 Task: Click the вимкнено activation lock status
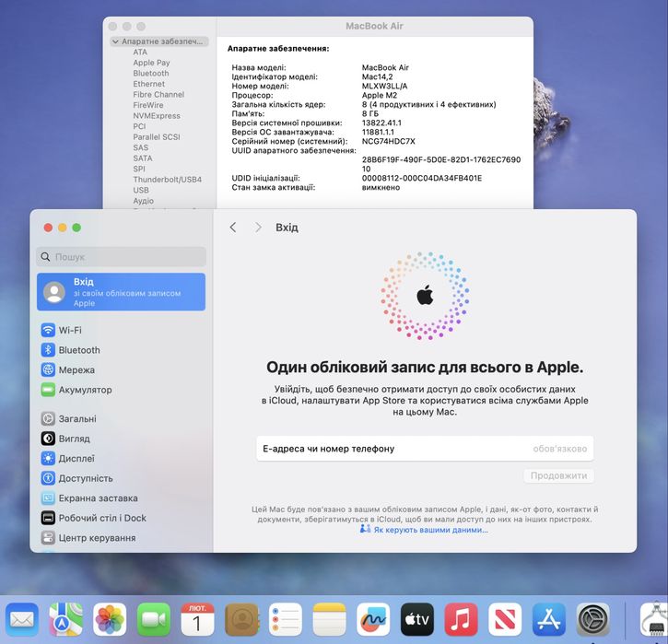[381, 187]
